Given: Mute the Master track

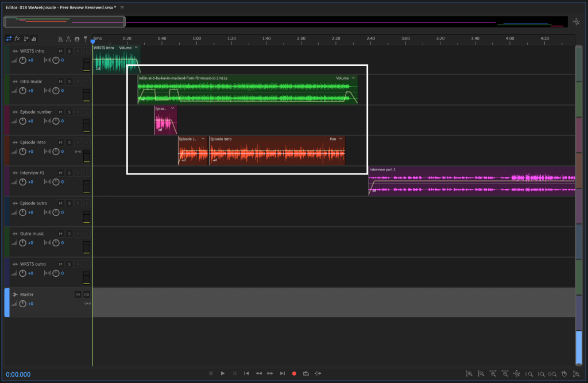Looking at the screenshot, I should click(78, 295).
